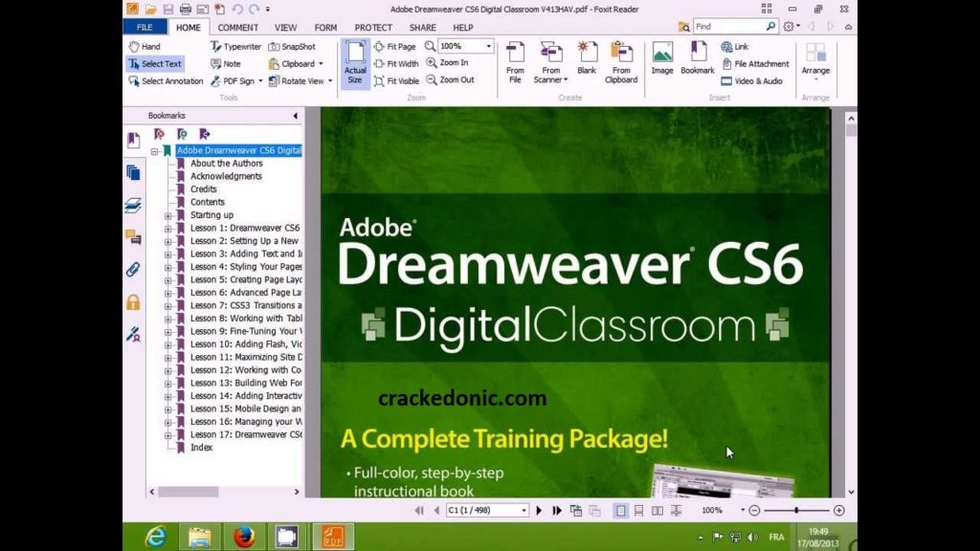Adjust the zoom slider handle in status bar
This screenshot has height=551, width=980.
[x=796, y=511]
